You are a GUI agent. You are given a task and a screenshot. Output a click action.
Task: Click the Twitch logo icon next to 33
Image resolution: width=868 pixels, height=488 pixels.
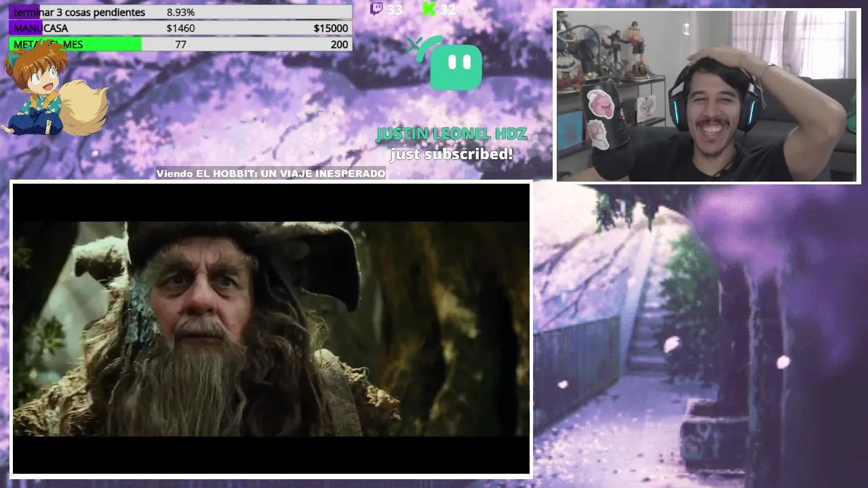click(376, 9)
